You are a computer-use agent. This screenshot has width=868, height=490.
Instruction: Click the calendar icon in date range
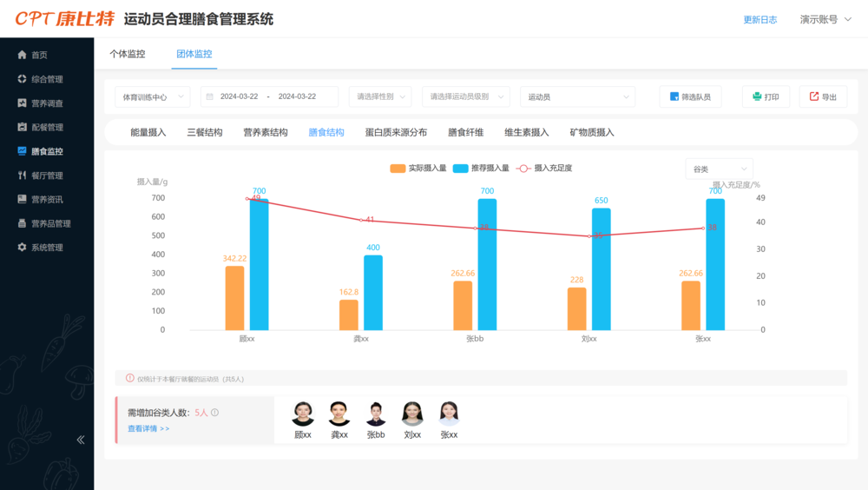pos(210,96)
